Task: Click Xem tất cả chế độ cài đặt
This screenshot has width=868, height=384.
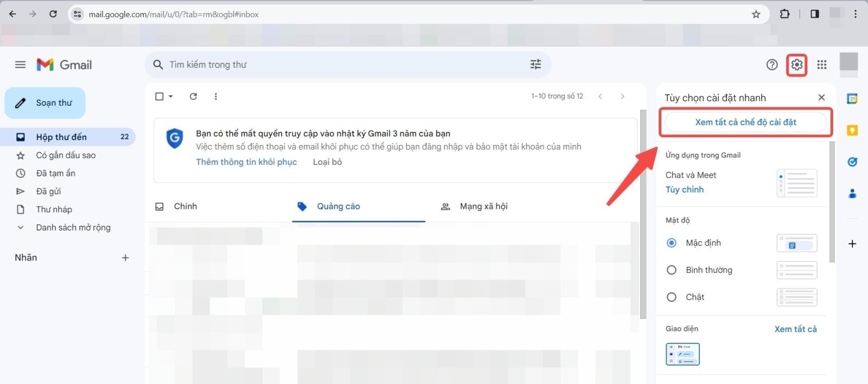Action: point(745,122)
